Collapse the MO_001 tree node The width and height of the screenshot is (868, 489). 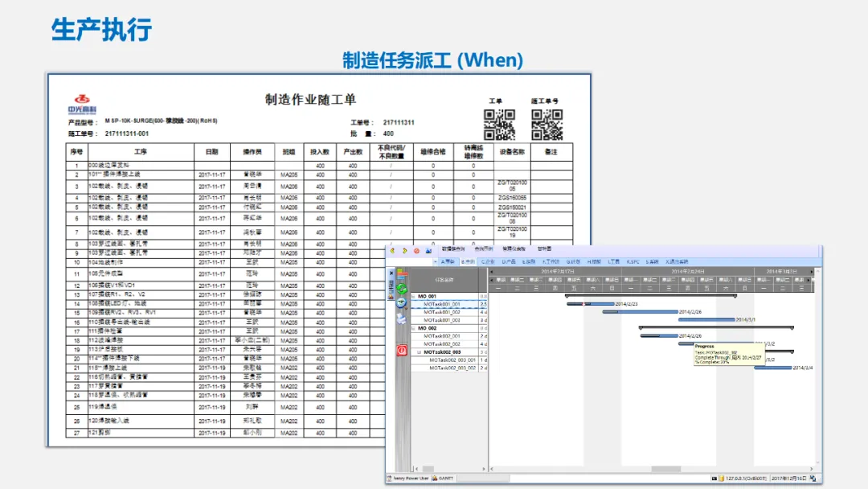click(x=413, y=296)
